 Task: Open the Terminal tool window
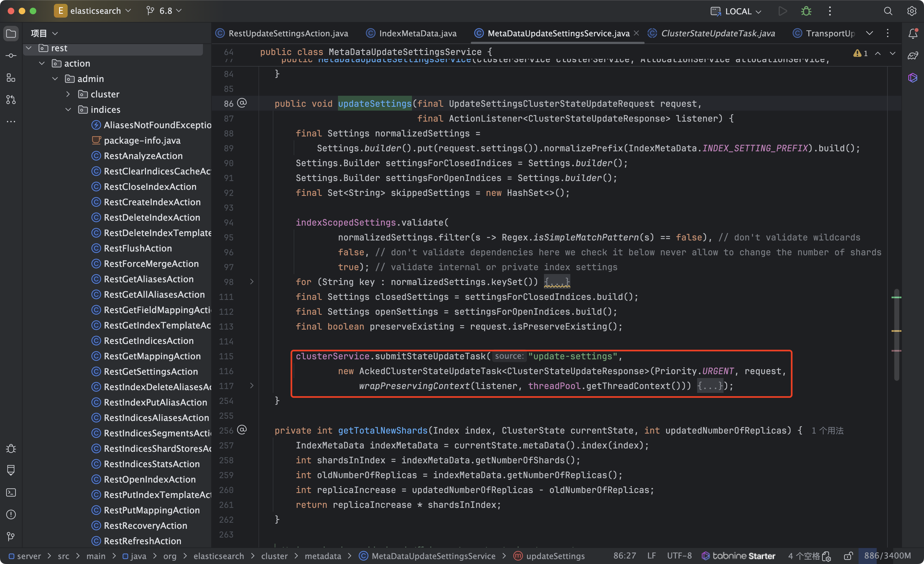coord(11,492)
